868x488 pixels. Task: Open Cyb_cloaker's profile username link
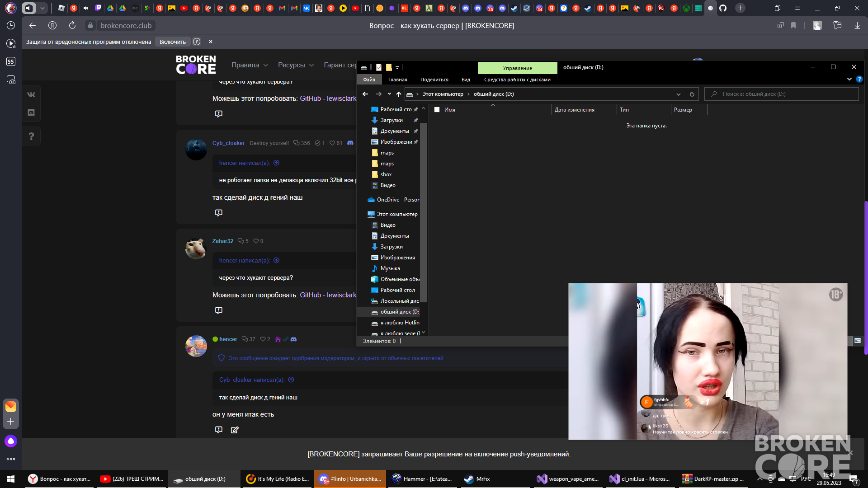228,143
